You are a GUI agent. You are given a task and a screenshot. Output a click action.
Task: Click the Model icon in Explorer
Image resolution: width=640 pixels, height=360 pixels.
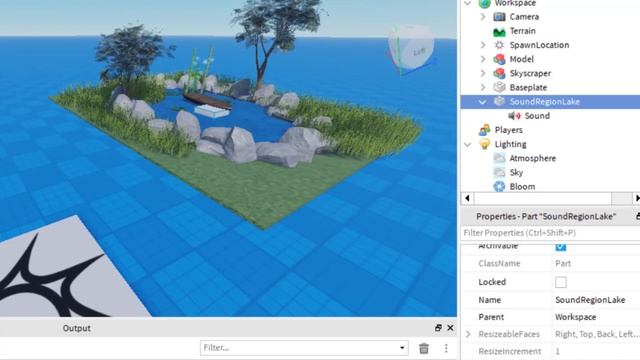[499, 59]
